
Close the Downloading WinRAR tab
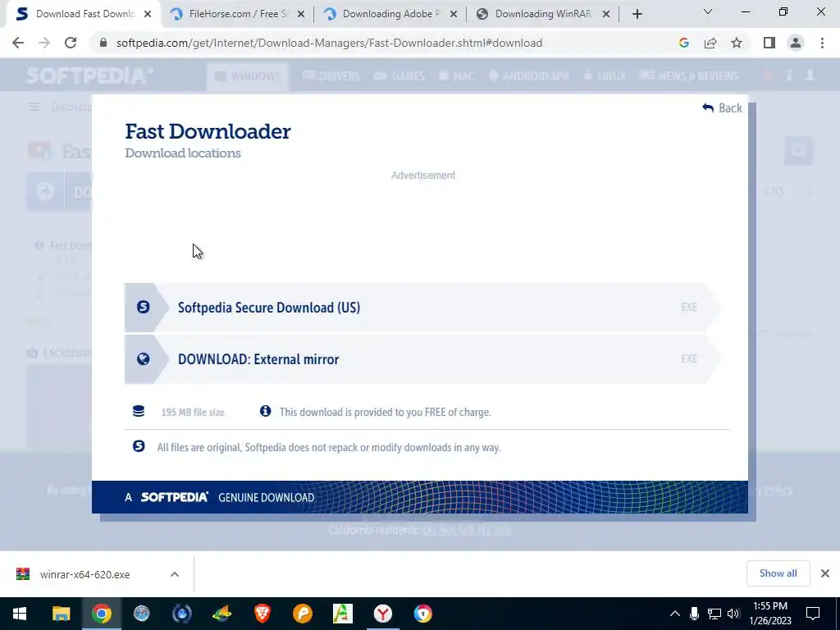606,15
